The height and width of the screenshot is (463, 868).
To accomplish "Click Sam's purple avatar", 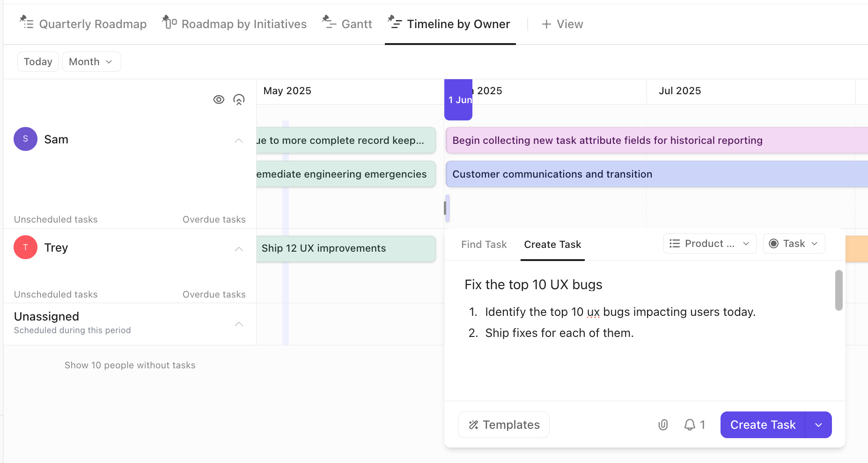I will pyautogui.click(x=25, y=139).
